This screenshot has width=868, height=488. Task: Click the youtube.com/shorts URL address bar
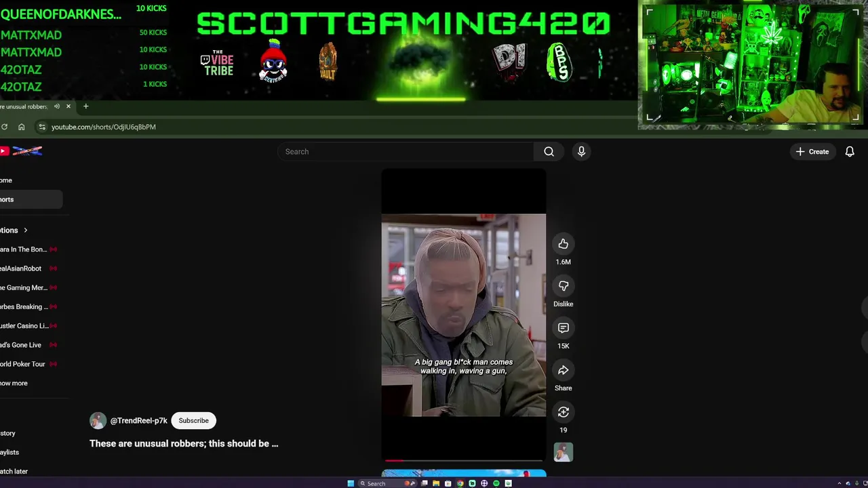coord(104,127)
